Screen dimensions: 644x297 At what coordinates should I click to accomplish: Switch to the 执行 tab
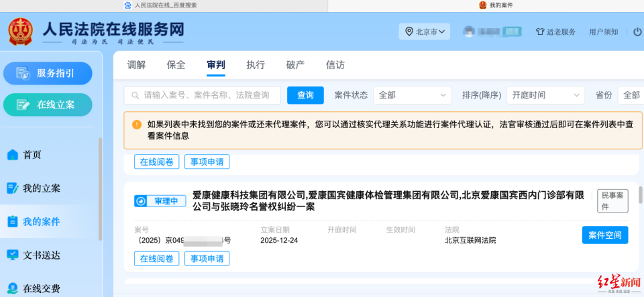(x=256, y=65)
